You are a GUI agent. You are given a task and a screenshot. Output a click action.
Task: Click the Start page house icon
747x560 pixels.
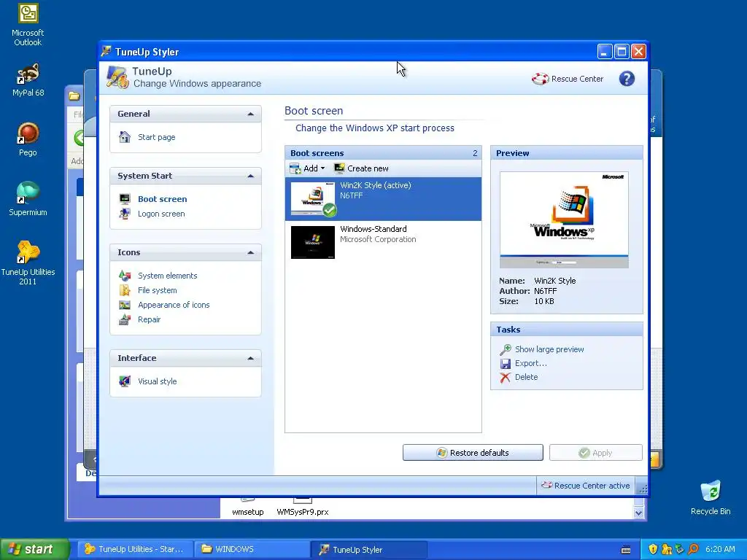(x=125, y=137)
